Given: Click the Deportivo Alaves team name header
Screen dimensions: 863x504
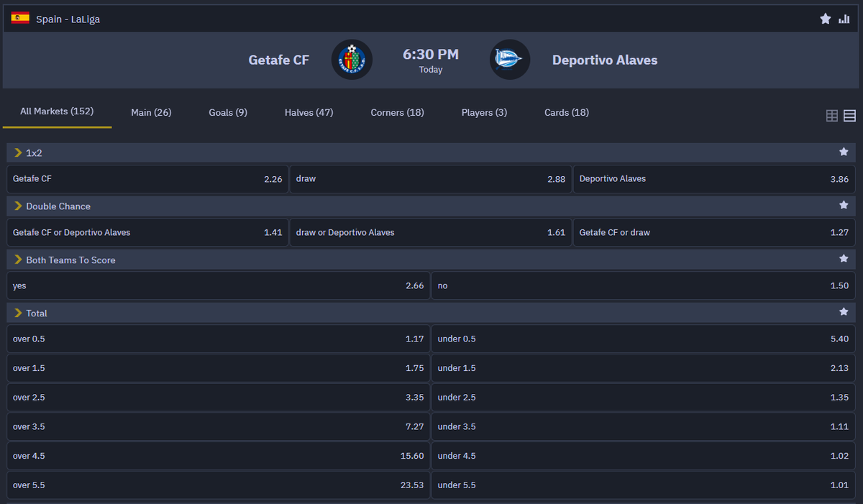Looking at the screenshot, I should tap(605, 60).
